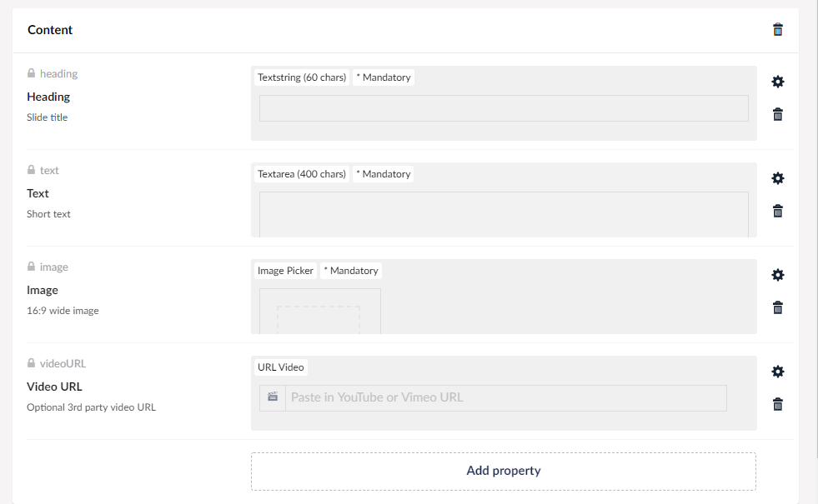Click the Add property button
This screenshot has width=818, height=504.
click(503, 471)
